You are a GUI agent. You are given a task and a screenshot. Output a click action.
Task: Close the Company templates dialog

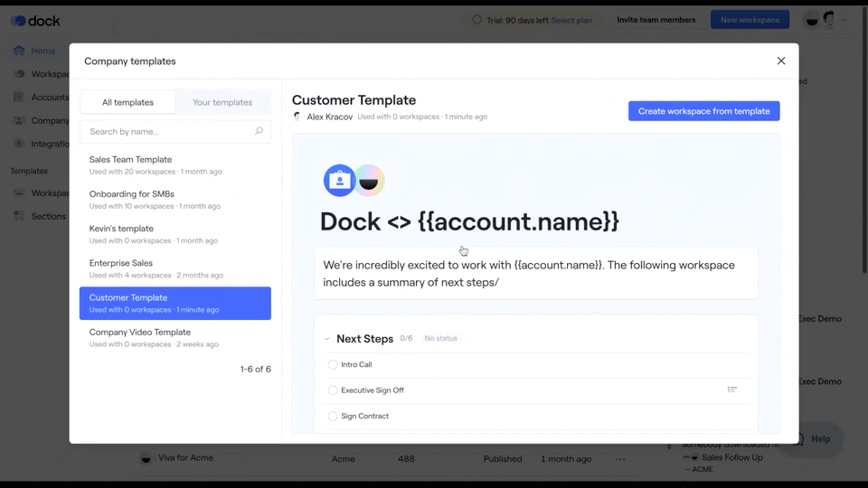coord(780,61)
